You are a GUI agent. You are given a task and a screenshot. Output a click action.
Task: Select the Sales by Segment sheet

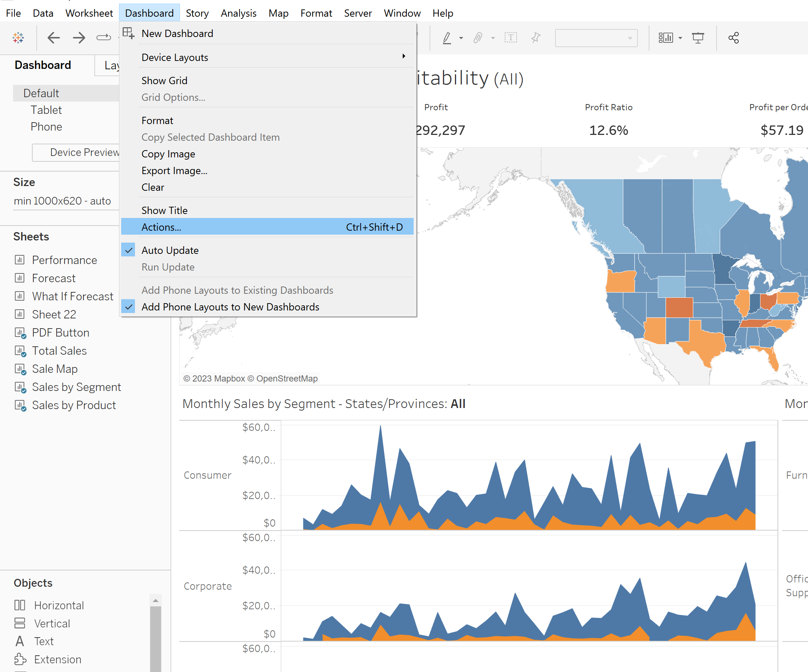(x=76, y=387)
